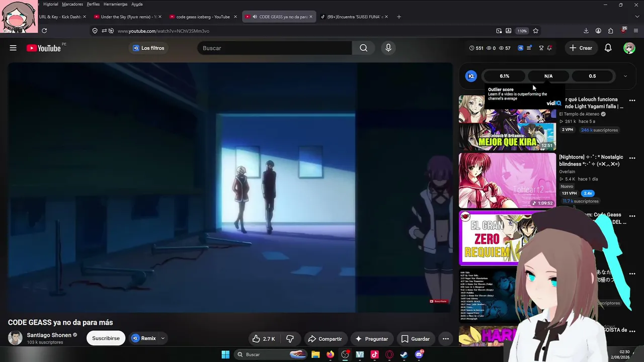Open Opera browser on the taskbar
Viewport: 644px width, 362px height.
[389, 354]
